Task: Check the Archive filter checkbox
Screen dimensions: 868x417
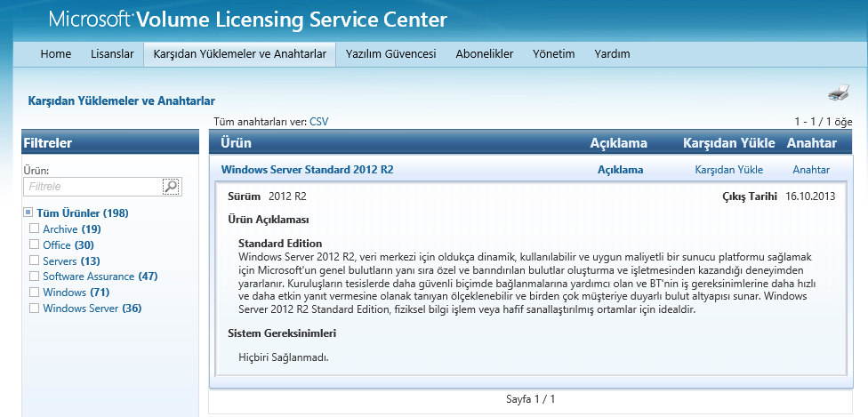Action: (x=34, y=229)
